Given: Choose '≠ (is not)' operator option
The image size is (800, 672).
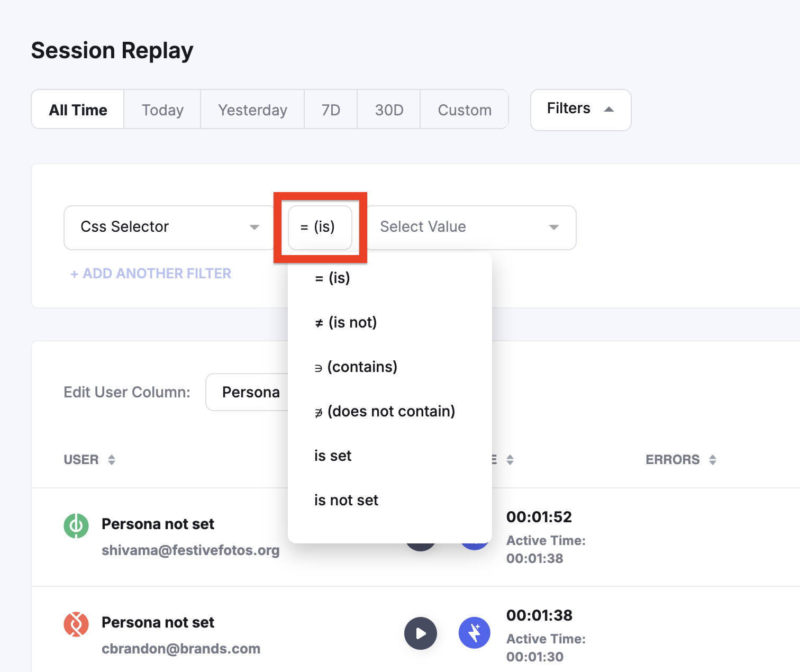Looking at the screenshot, I should [346, 322].
